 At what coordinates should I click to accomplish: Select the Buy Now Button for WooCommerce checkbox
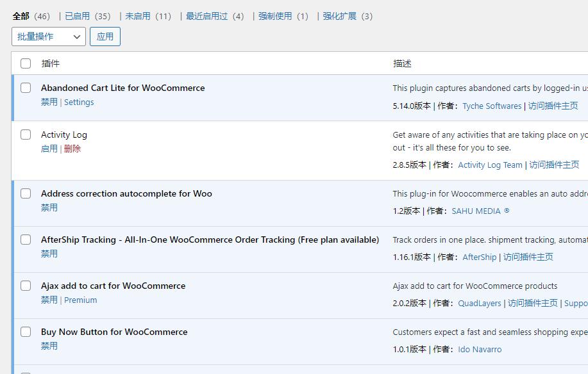click(26, 332)
